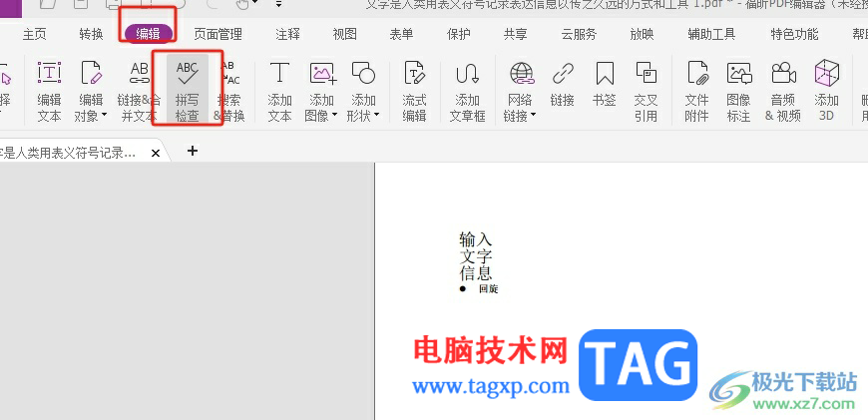This screenshot has width=868, height=420.
Task: Switch to the 共享 (Share) tab
Action: coord(516,34)
